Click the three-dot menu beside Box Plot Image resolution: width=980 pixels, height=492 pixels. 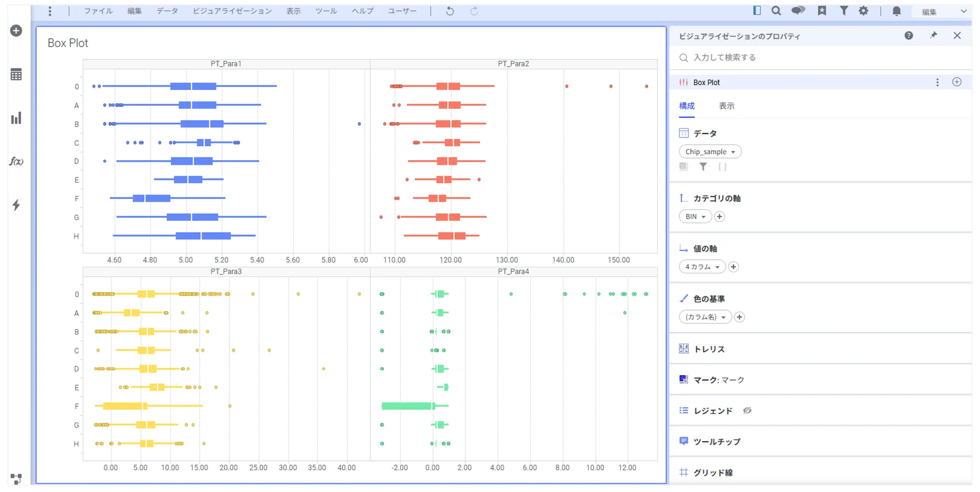click(938, 82)
